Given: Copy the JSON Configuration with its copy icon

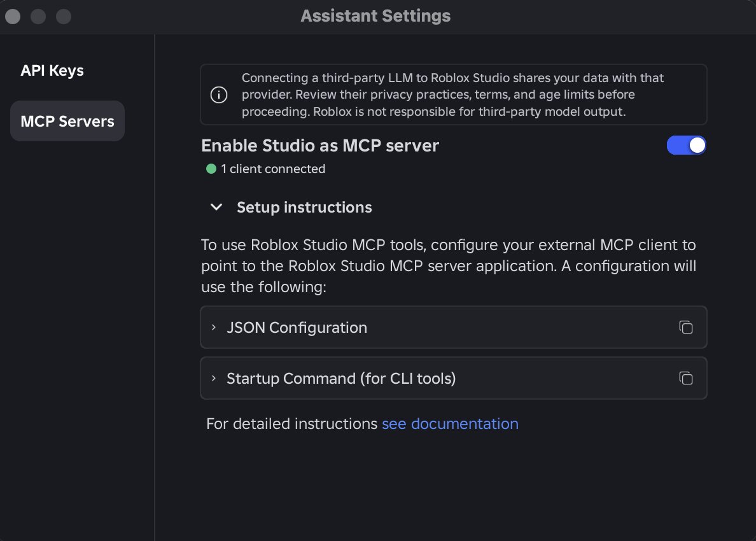Looking at the screenshot, I should [685, 327].
